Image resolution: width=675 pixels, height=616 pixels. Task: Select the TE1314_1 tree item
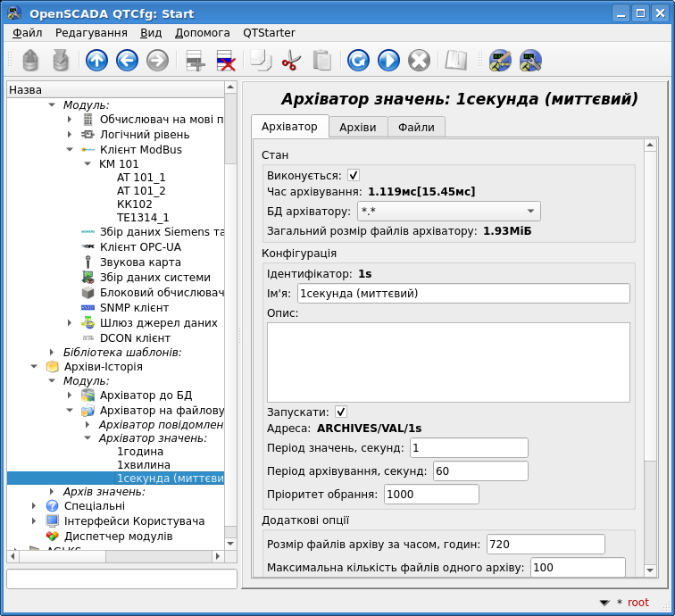(143, 218)
